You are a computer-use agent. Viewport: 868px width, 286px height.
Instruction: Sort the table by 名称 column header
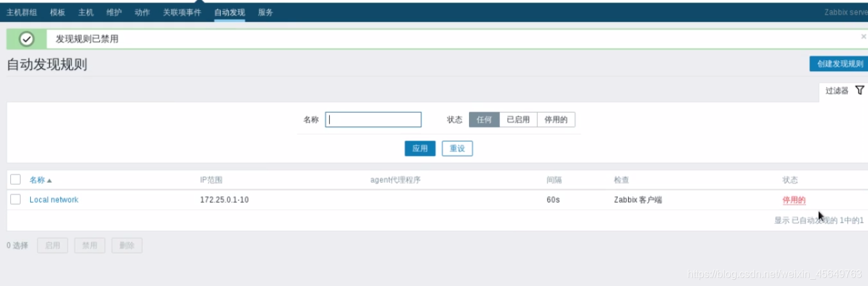click(40, 180)
